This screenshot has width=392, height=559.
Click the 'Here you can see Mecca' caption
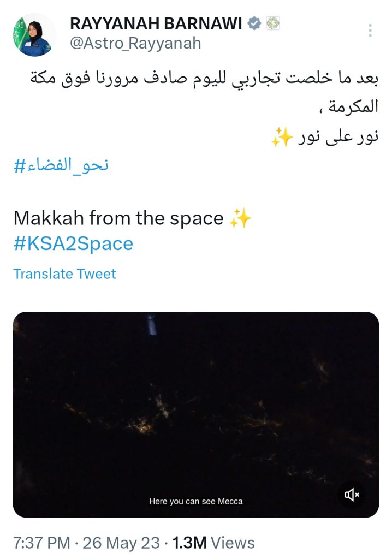tap(196, 501)
